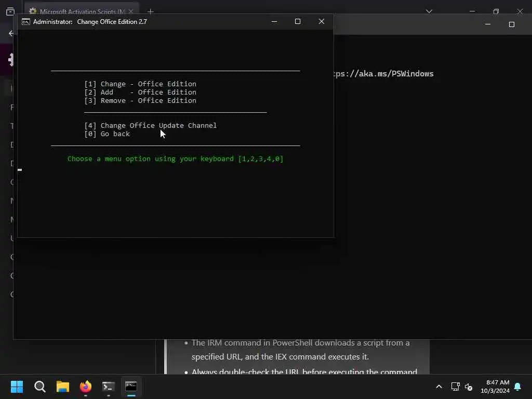Switch to Firefox in the taskbar
Viewport: 532px width, 399px height.
pyautogui.click(x=86, y=387)
